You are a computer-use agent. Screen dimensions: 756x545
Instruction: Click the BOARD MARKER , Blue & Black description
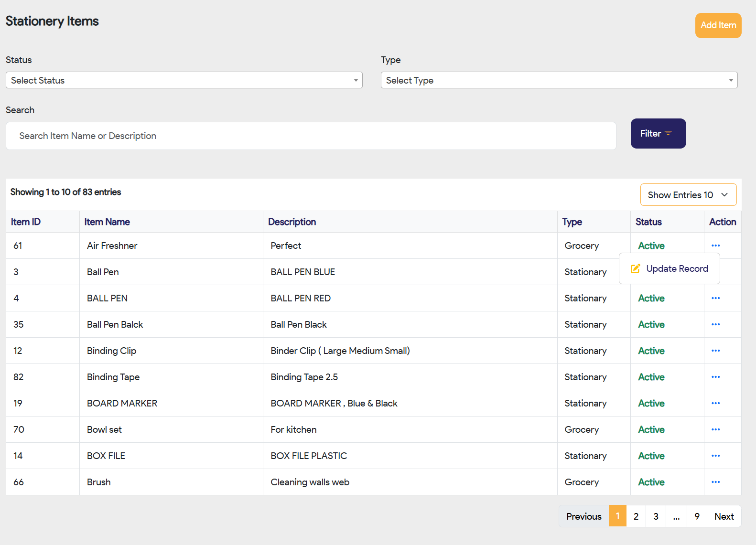[334, 403]
